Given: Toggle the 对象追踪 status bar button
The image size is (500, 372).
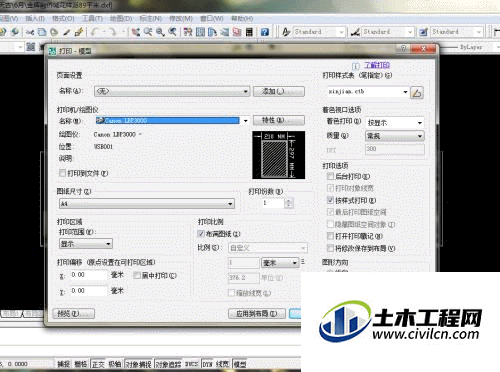Looking at the screenshot, I should [x=168, y=364].
